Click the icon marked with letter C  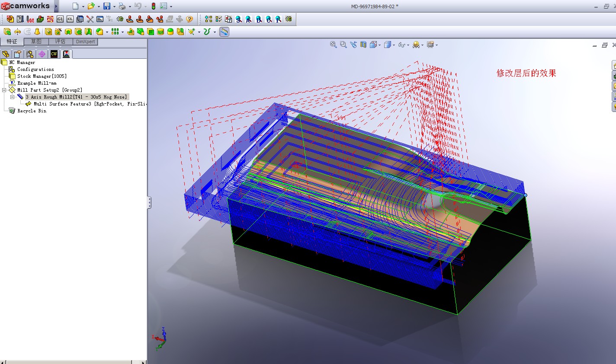click(269, 19)
